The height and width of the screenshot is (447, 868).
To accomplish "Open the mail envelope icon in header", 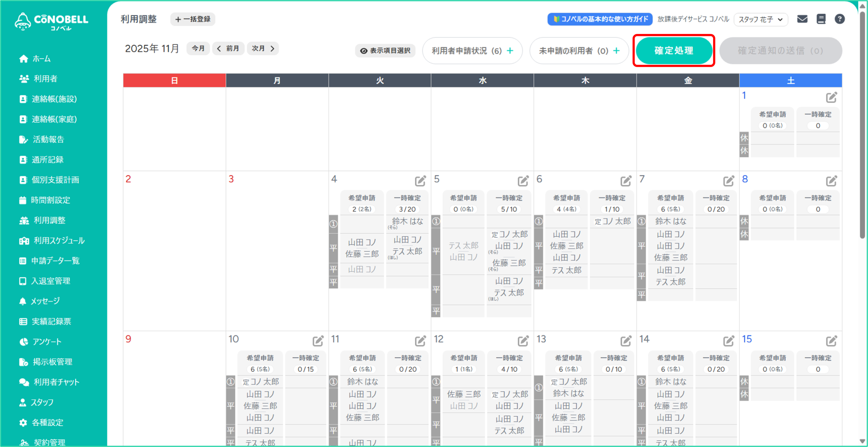I will click(802, 19).
